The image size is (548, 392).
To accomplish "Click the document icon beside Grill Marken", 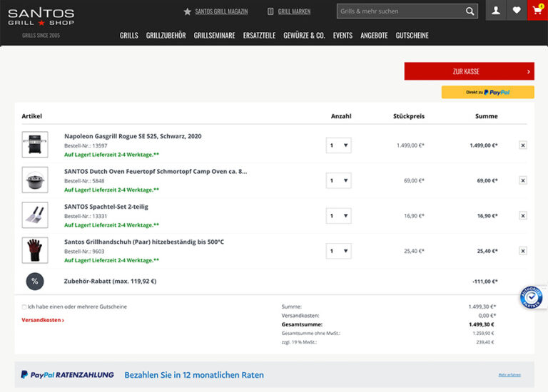I will [x=270, y=11].
